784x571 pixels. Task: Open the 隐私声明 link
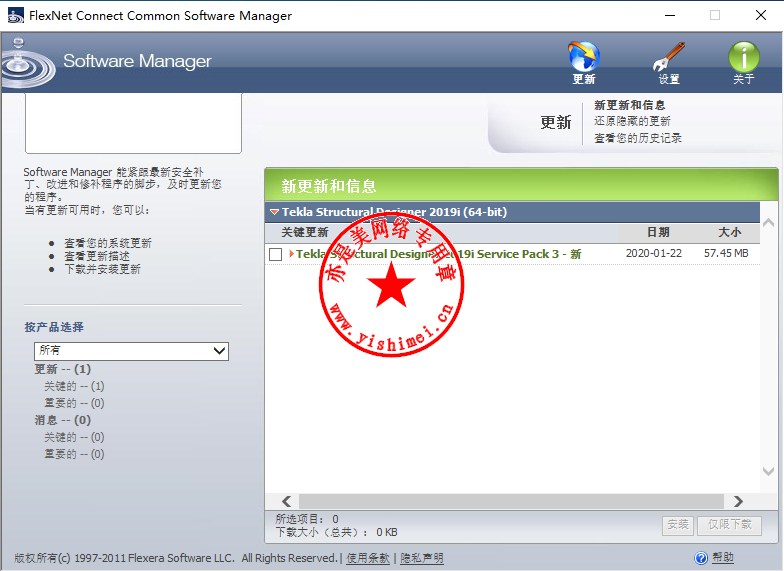(422, 558)
